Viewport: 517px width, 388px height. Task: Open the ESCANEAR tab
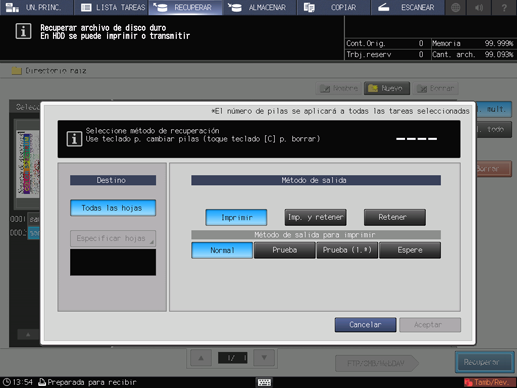click(408, 7)
